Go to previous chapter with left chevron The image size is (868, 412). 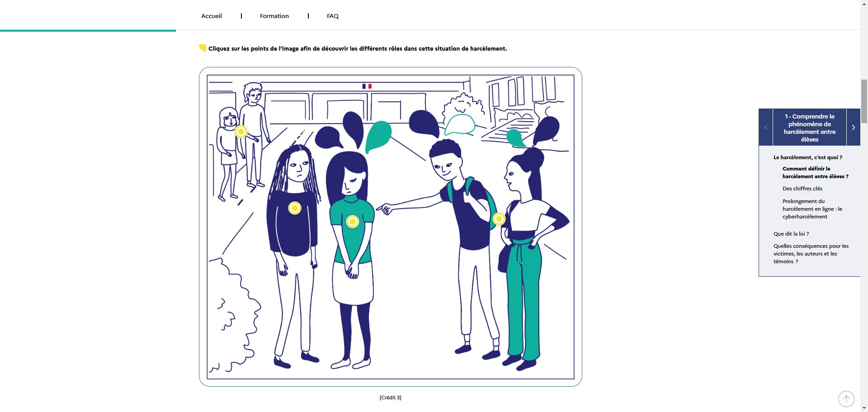[x=766, y=128]
